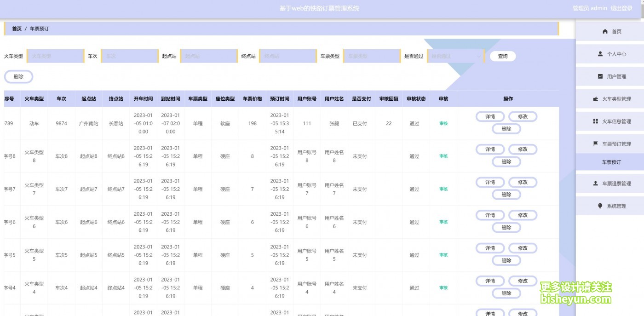Screen dimensions: 644x316
Task: Click 首页 in the breadcrumb
Action: (17, 29)
